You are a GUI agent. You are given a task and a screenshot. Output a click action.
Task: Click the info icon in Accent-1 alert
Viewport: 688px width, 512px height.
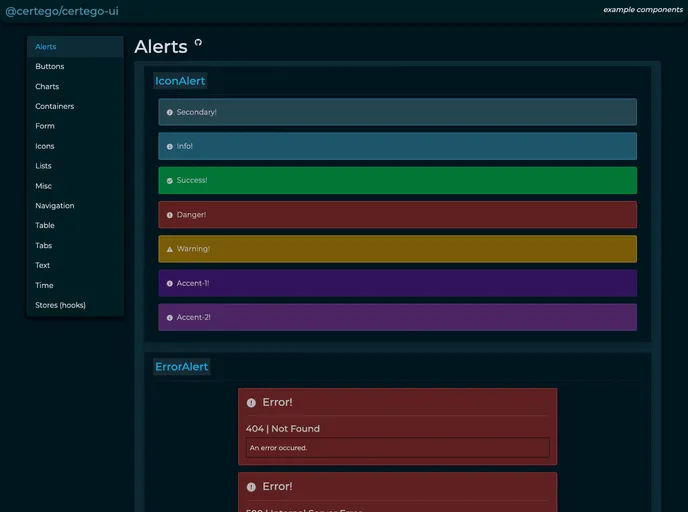click(169, 283)
